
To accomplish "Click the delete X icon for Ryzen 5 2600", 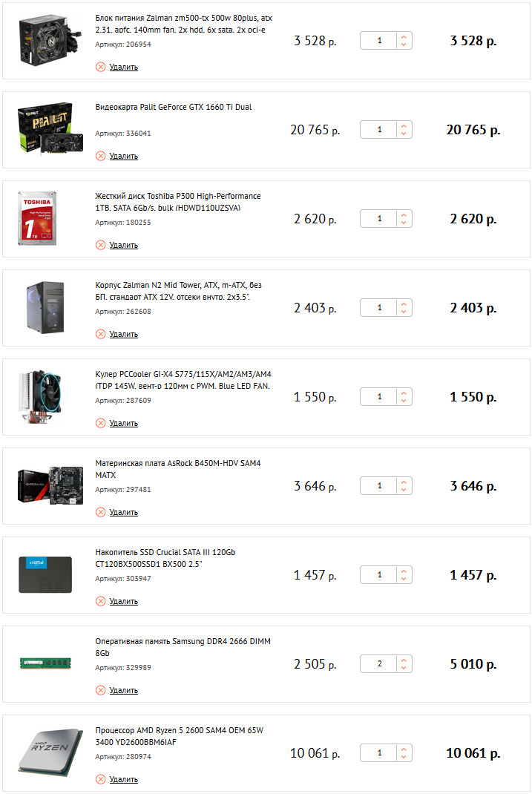I will click(x=100, y=779).
